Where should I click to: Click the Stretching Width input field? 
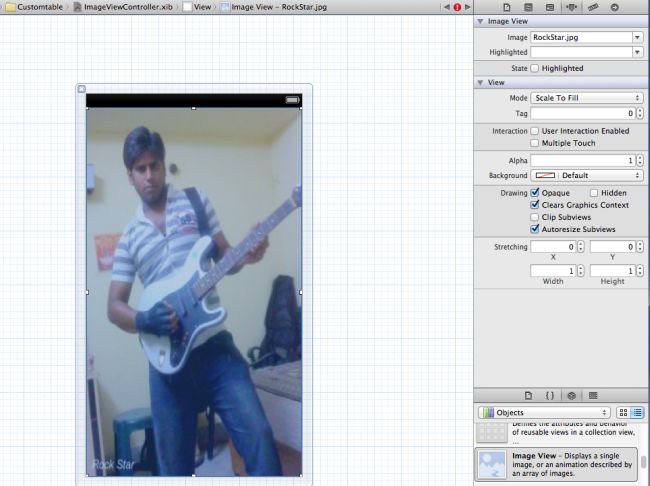pyautogui.click(x=553, y=271)
